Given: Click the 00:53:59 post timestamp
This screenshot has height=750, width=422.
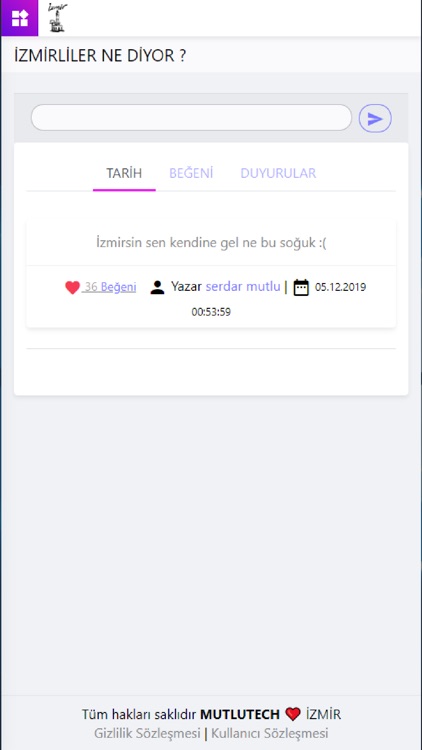Looking at the screenshot, I should tap(211, 312).
